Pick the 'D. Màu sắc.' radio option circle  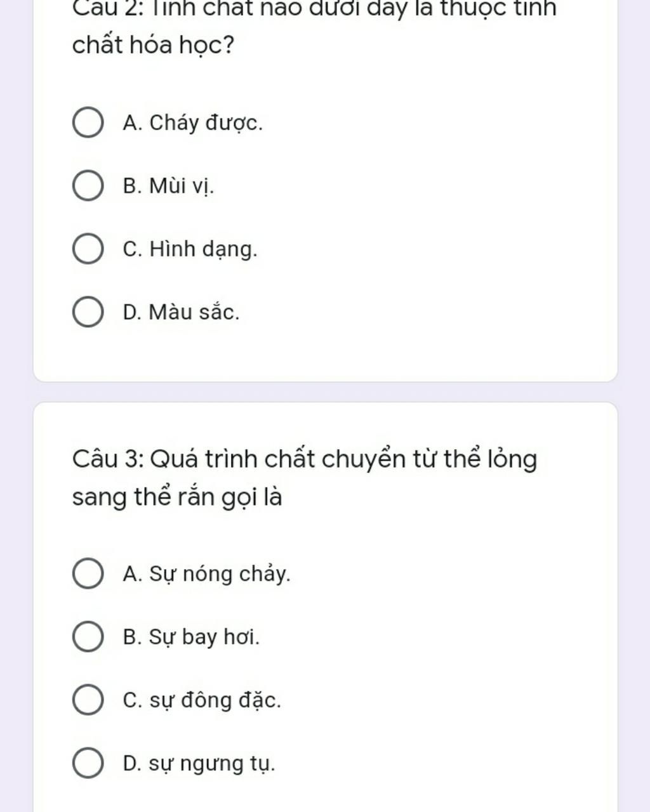tap(88, 312)
